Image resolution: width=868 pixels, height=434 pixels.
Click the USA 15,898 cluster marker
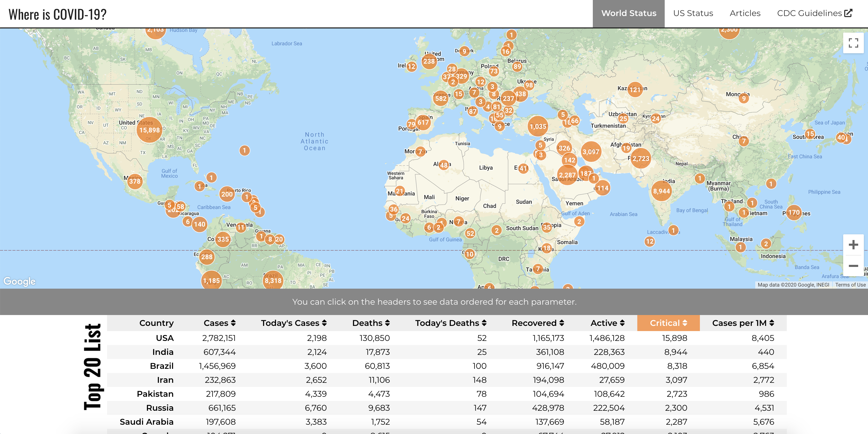click(x=149, y=130)
